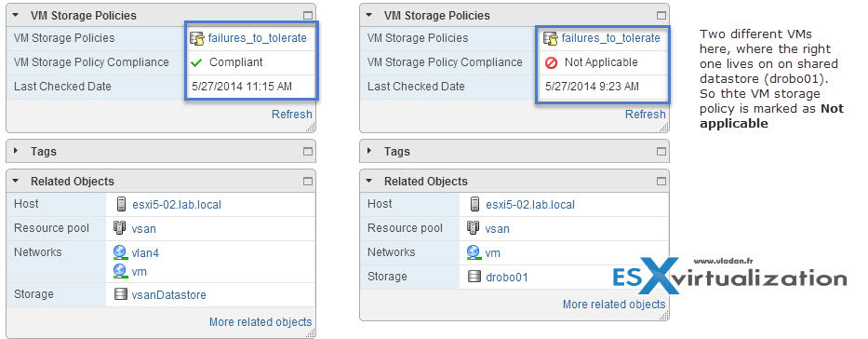Collapse the right Related Objects panel
Image resolution: width=868 pixels, height=339 pixels.
click(369, 181)
